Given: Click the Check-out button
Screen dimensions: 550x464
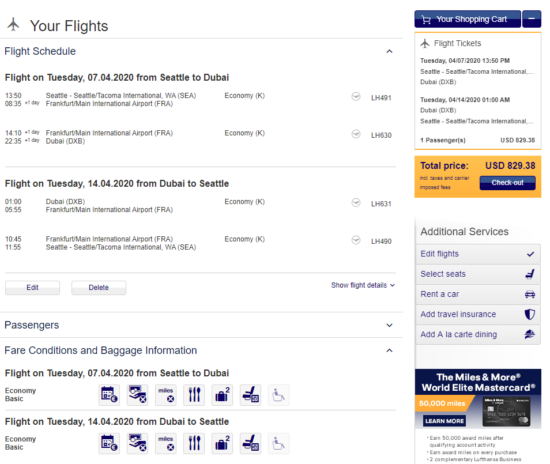Looking at the screenshot, I should pyautogui.click(x=508, y=183).
